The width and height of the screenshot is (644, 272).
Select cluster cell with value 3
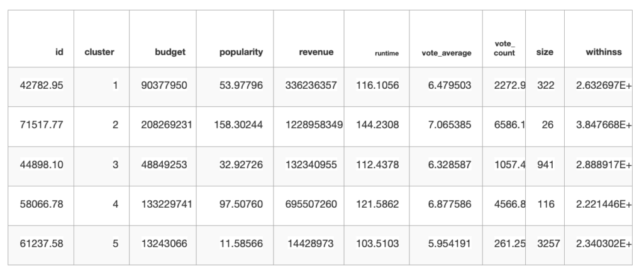click(116, 165)
